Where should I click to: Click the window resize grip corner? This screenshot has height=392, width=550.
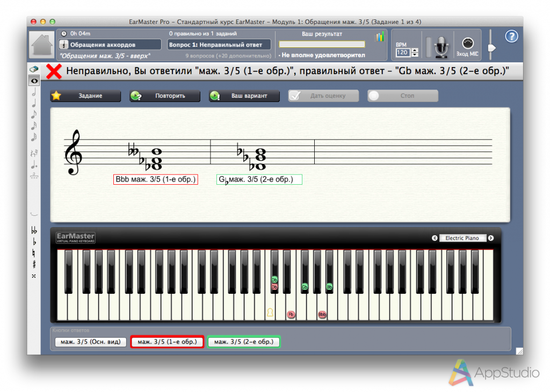point(519,351)
